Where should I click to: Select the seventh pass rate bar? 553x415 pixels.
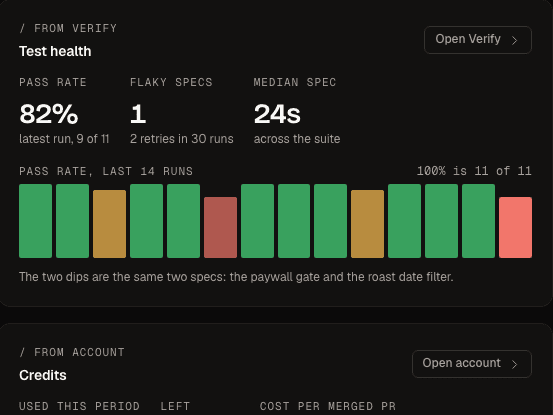[x=257, y=221]
